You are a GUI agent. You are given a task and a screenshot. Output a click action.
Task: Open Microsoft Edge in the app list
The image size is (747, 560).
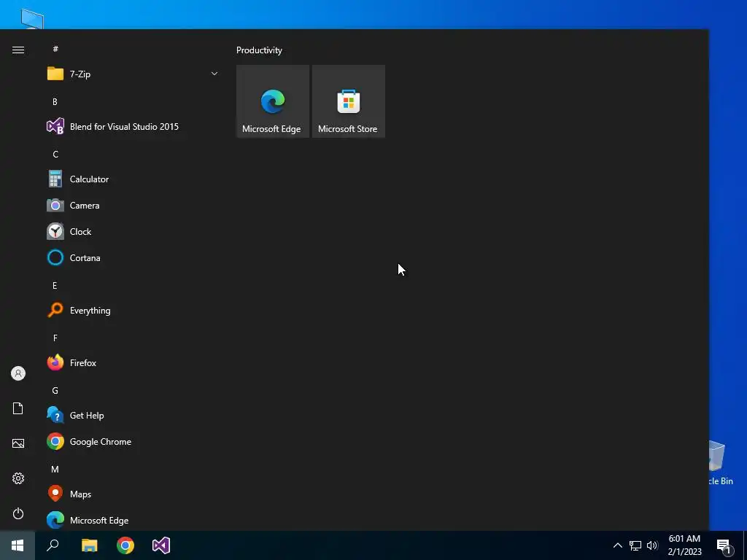(x=133, y=520)
